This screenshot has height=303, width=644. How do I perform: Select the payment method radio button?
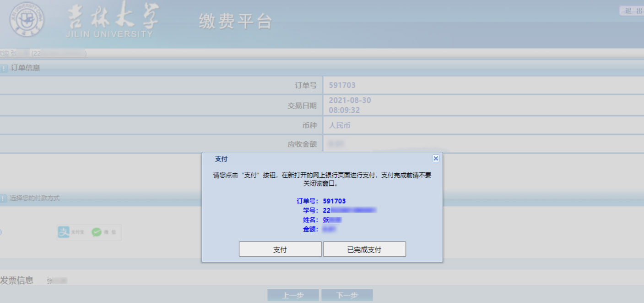[x=0, y=232]
